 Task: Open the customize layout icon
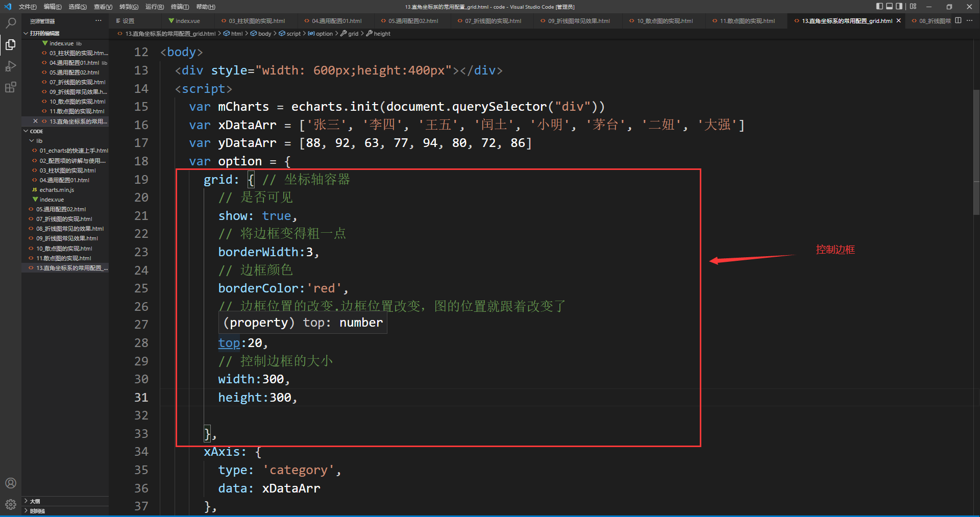point(913,7)
